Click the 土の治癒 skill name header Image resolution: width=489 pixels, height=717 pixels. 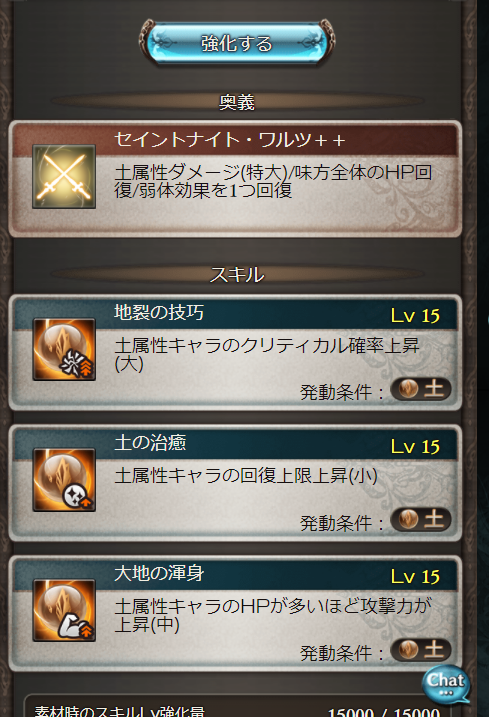tap(150, 443)
